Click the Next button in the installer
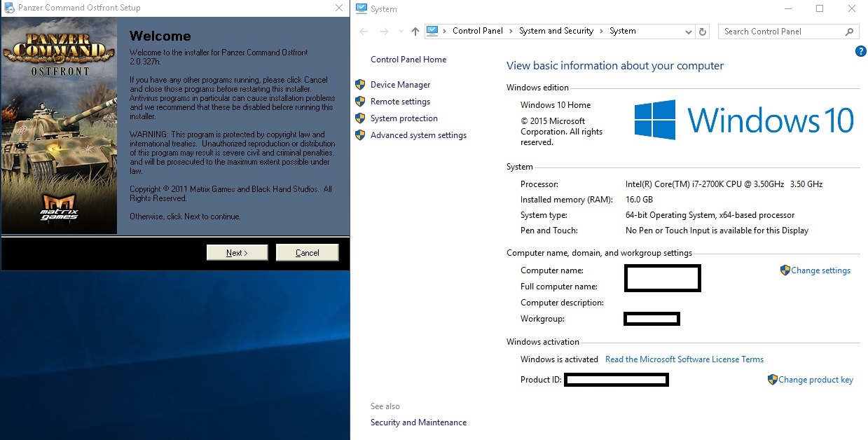Screen dimensions: 868x440 tap(237, 253)
